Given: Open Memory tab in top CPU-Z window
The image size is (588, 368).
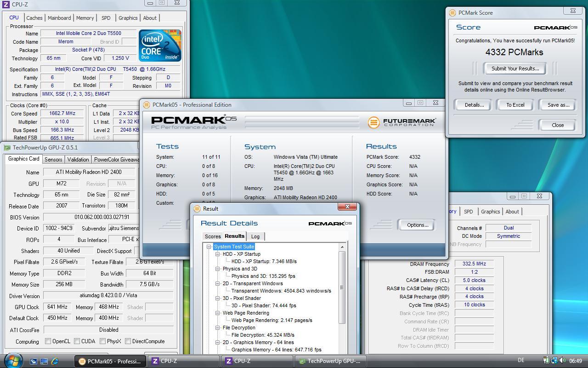Looking at the screenshot, I should (x=85, y=18).
